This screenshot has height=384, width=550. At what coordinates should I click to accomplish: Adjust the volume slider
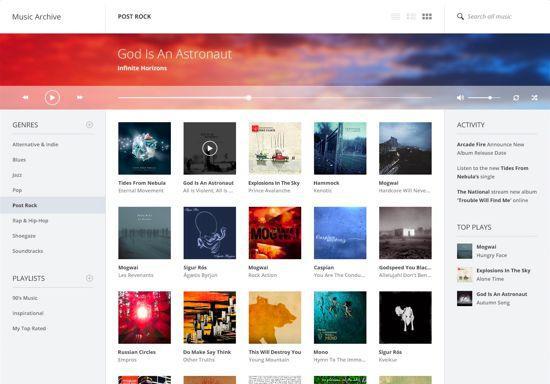[484, 98]
